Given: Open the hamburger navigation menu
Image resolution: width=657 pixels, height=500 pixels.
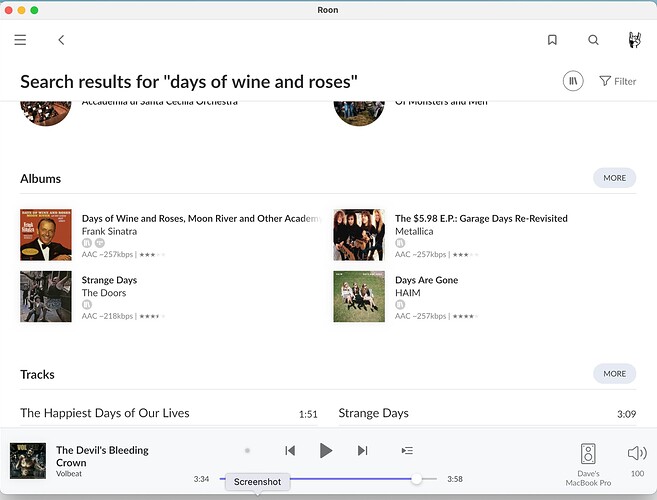Looking at the screenshot, I should pyautogui.click(x=20, y=40).
